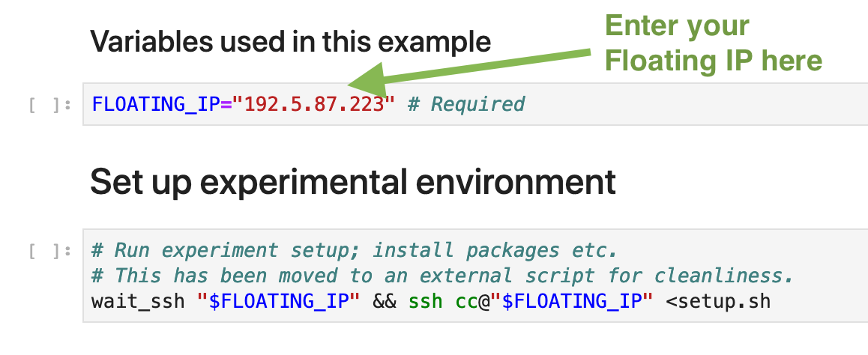Select the first cell's execution prompt bracket
Screen dimensions: 868x355
click(x=50, y=105)
